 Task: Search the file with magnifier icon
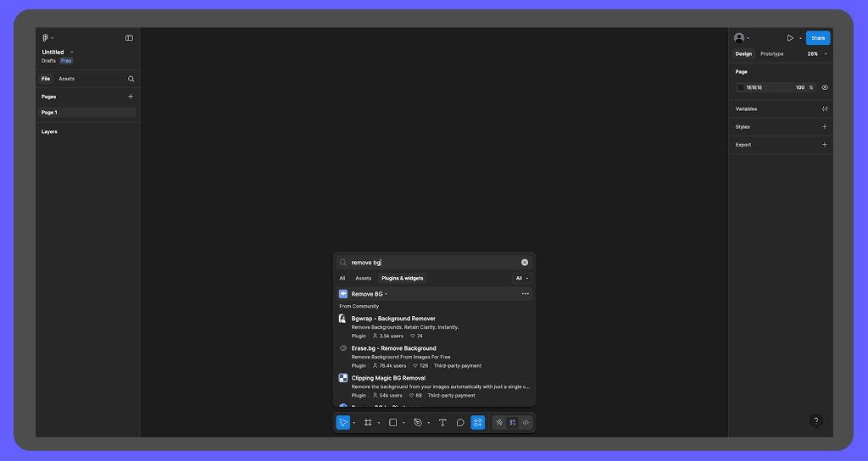pos(131,79)
